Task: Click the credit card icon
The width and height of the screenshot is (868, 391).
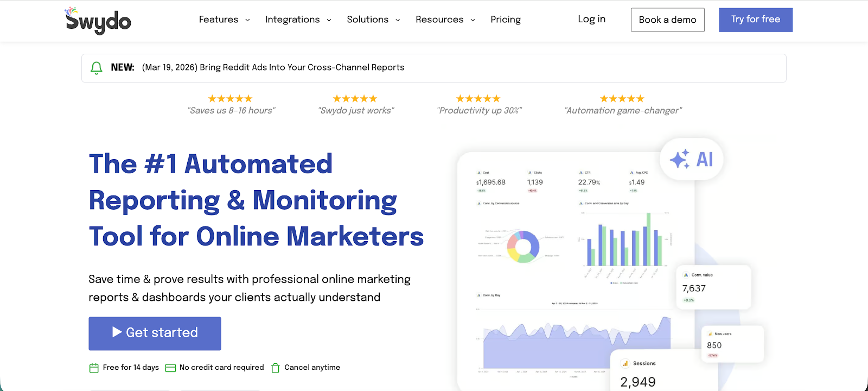Action: [x=170, y=368]
